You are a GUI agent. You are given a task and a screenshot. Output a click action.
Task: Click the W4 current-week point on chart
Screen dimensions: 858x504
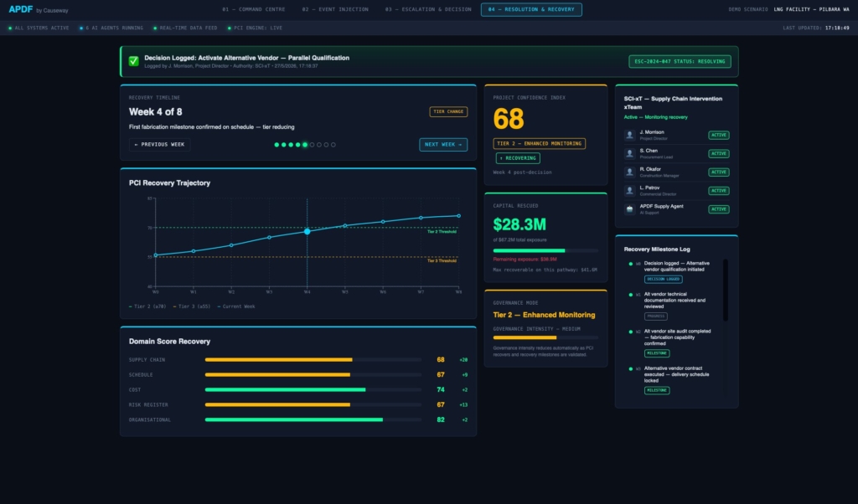pos(307,232)
